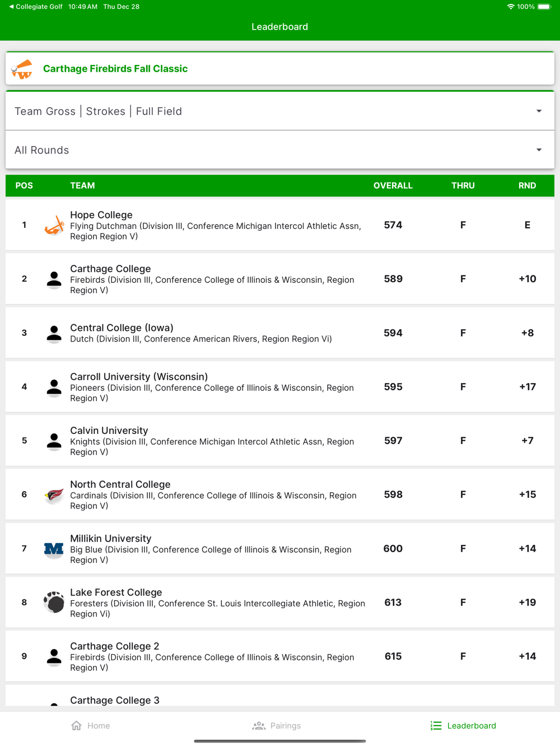Tap the Calvin University placeholder avatar
560x747 pixels.
(54, 441)
